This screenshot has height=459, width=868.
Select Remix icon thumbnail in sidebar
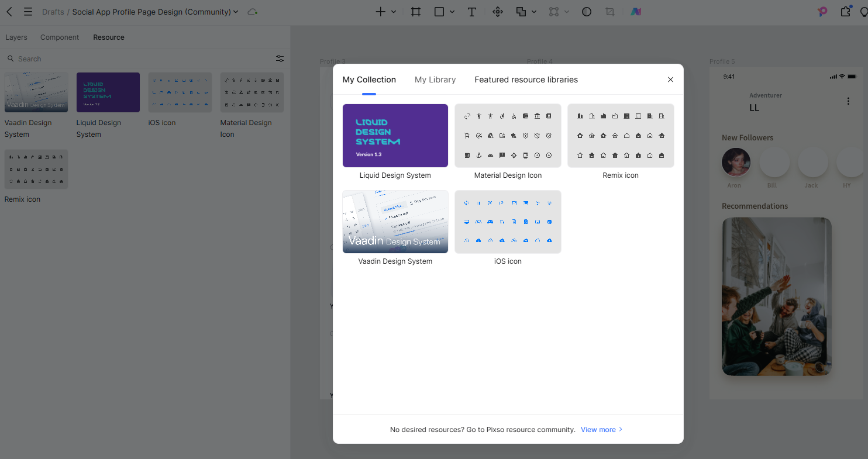pyautogui.click(x=36, y=169)
